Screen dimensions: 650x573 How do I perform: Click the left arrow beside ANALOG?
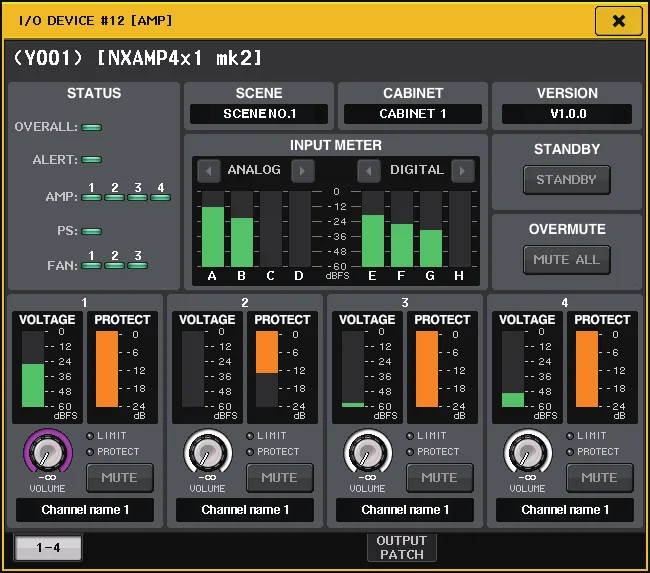(209, 170)
